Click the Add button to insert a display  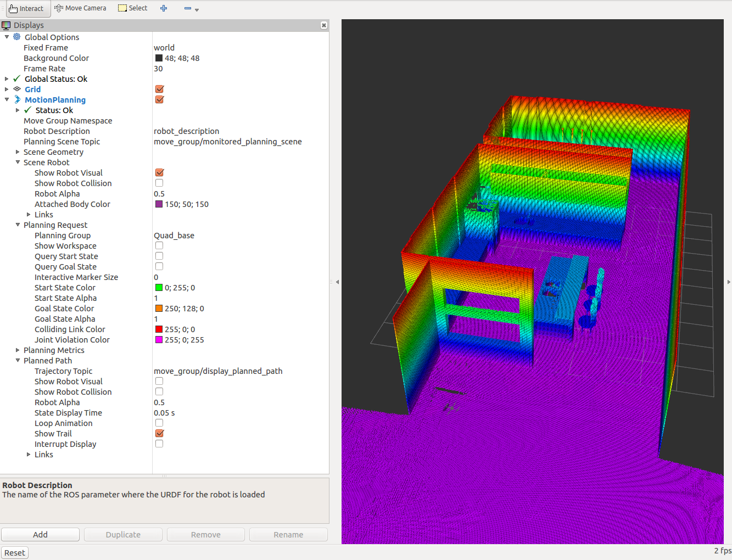(40, 534)
